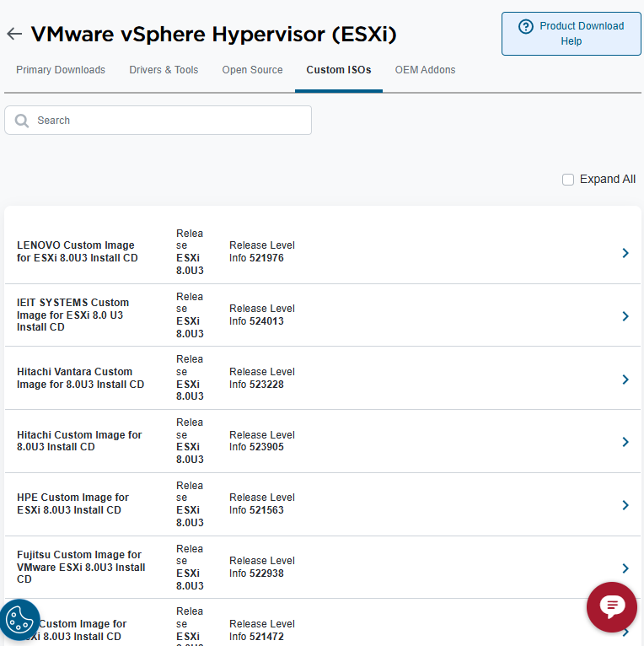Click Release Level Info 523905

pos(262,441)
